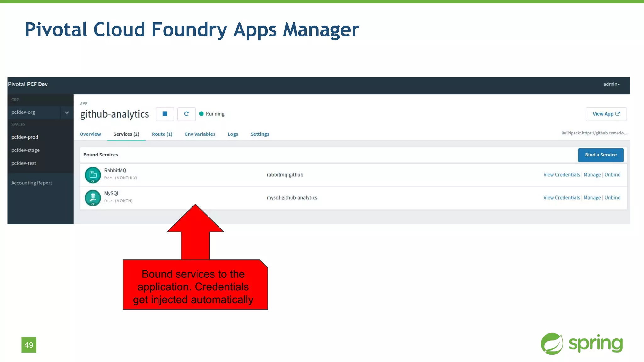Restart the app using the circular arrow button
The image size is (644, 362).
pos(186,114)
